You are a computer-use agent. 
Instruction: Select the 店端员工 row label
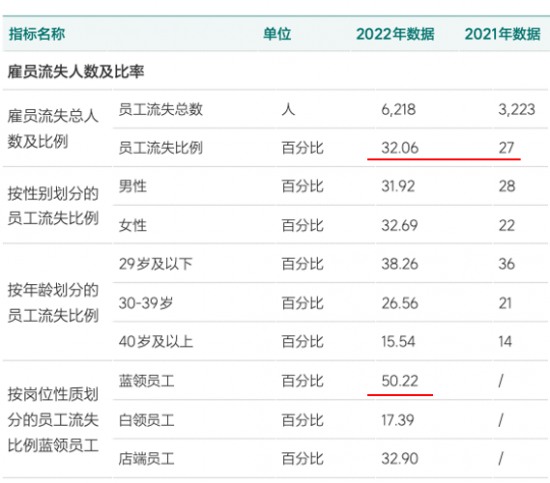(147, 459)
